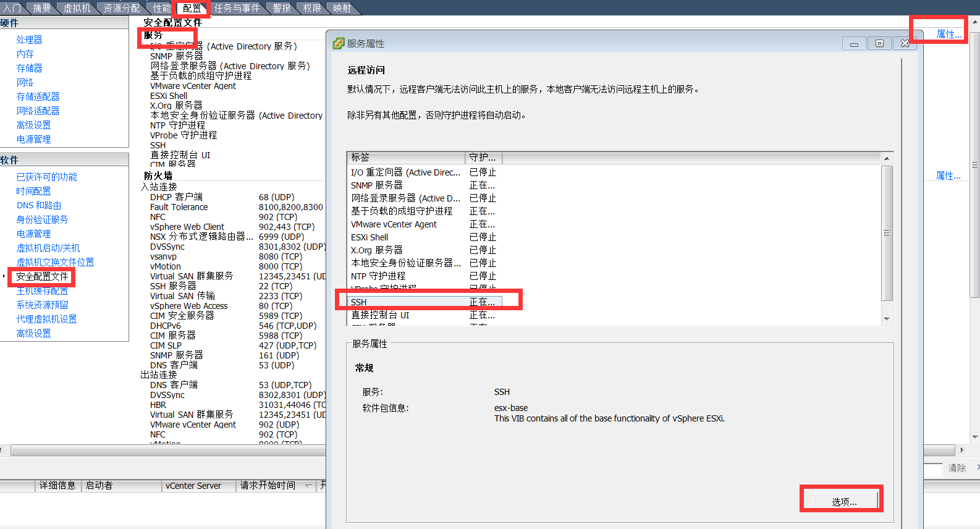980x529 pixels.
Task: Open 虚拟机交换文件位置 link
Action: [56, 262]
